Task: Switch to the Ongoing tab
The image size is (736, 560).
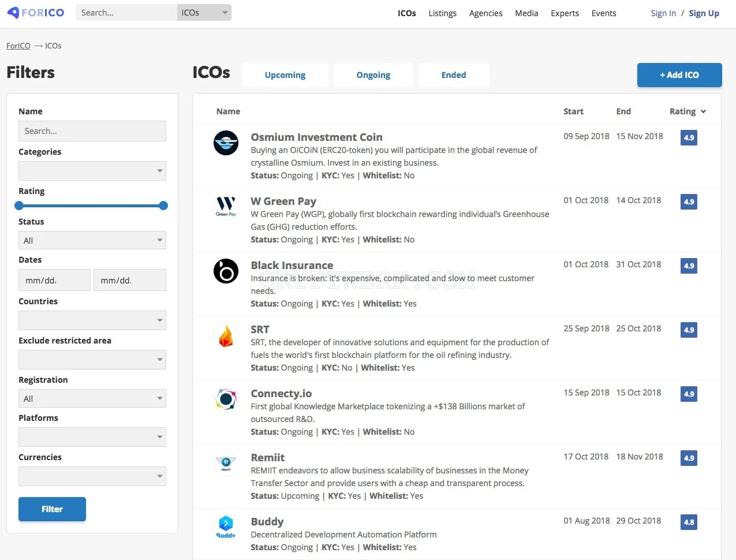Action: pyautogui.click(x=373, y=75)
